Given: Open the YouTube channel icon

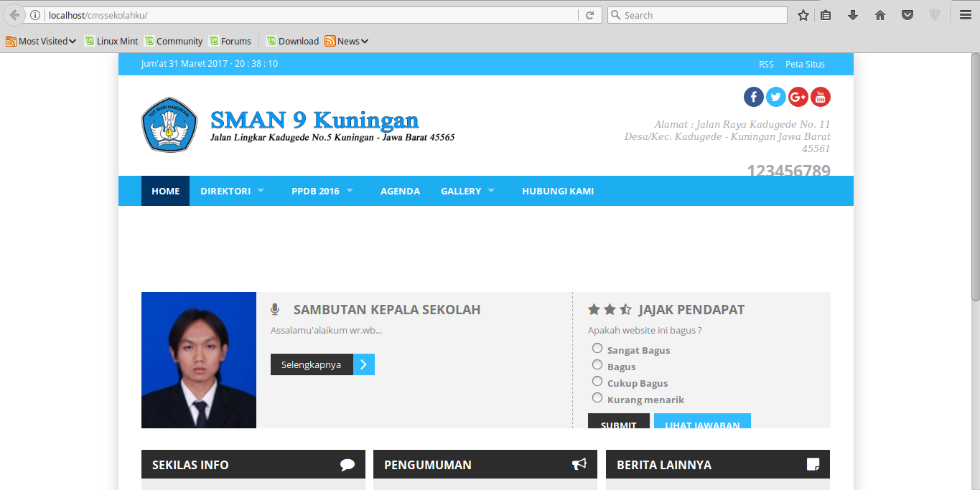Looking at the screenshot, I should [x=820, y=96].
